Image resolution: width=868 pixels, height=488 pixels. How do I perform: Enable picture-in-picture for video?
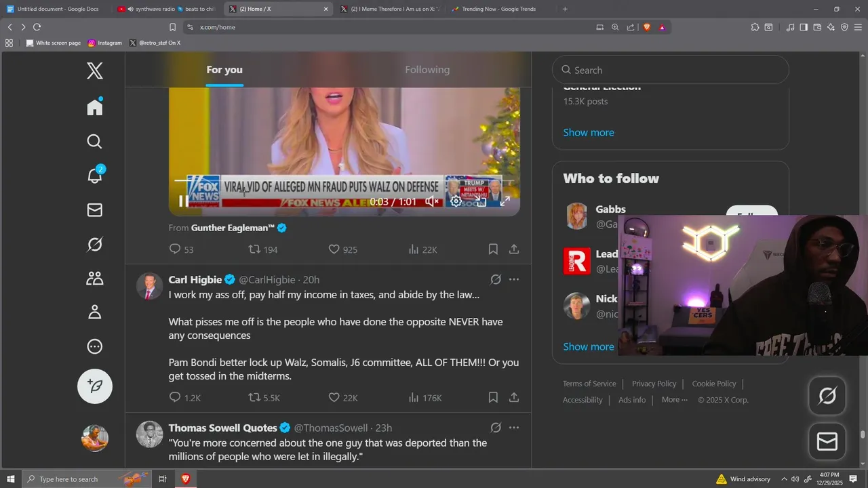481,201
